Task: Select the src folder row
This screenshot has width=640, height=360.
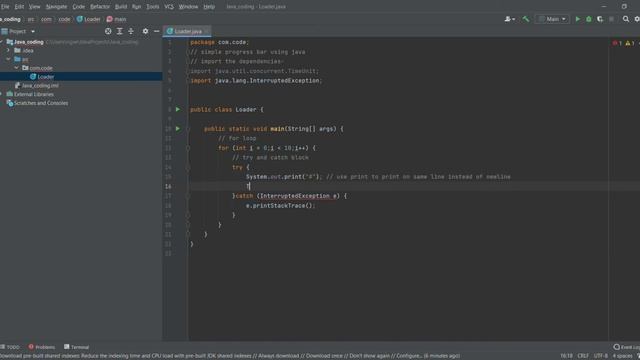Action: [81, 59]
